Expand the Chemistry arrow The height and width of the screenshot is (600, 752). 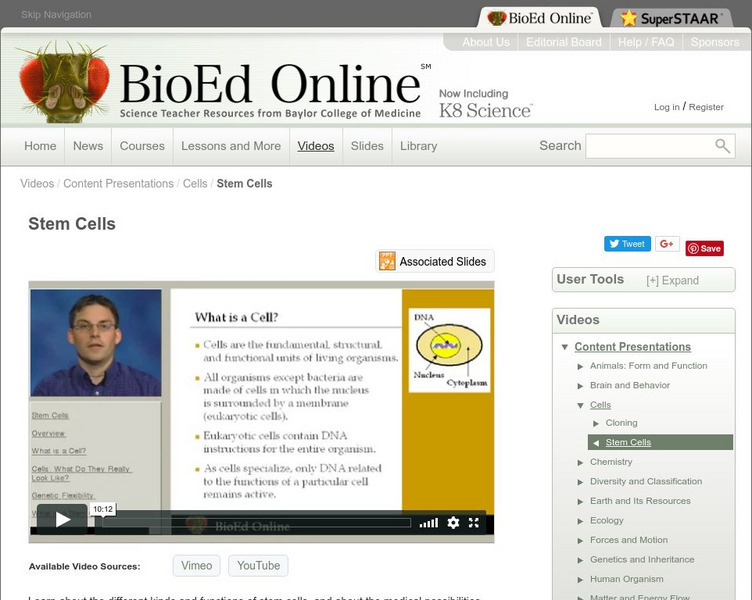[580, 462]
